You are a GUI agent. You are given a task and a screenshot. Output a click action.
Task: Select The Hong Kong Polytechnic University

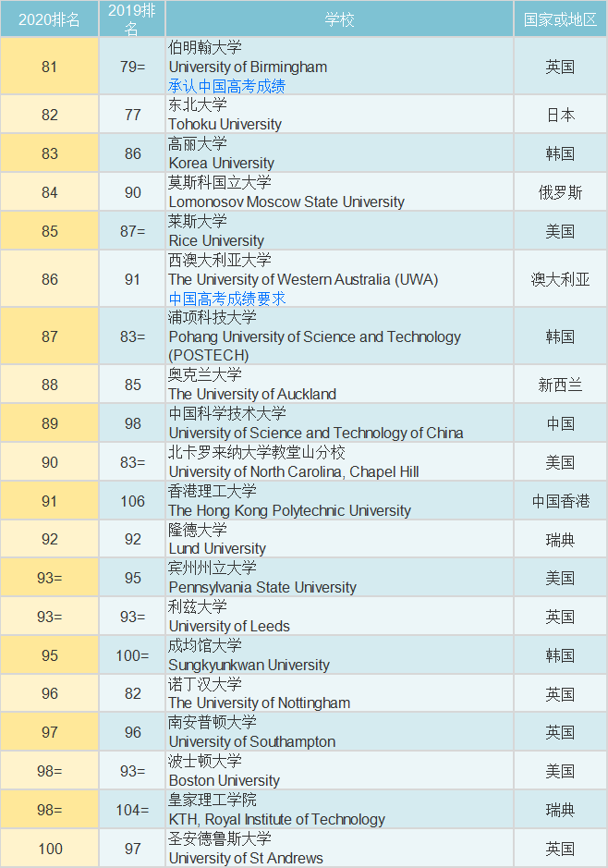tap(290, 510)
